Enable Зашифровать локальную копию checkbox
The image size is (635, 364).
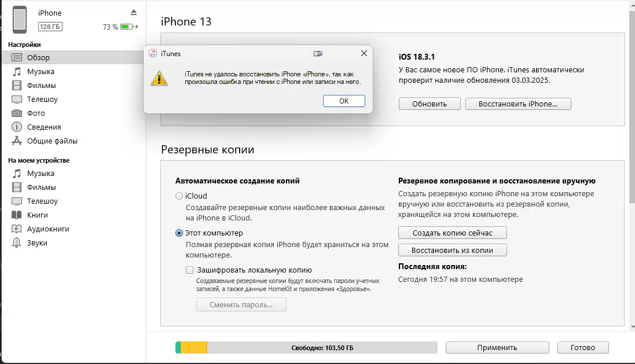click(x=189, y=270)
